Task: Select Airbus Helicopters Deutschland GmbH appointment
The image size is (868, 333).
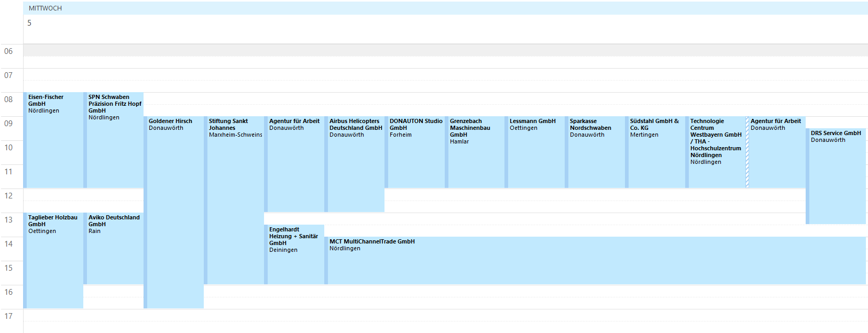Action: 355,164
